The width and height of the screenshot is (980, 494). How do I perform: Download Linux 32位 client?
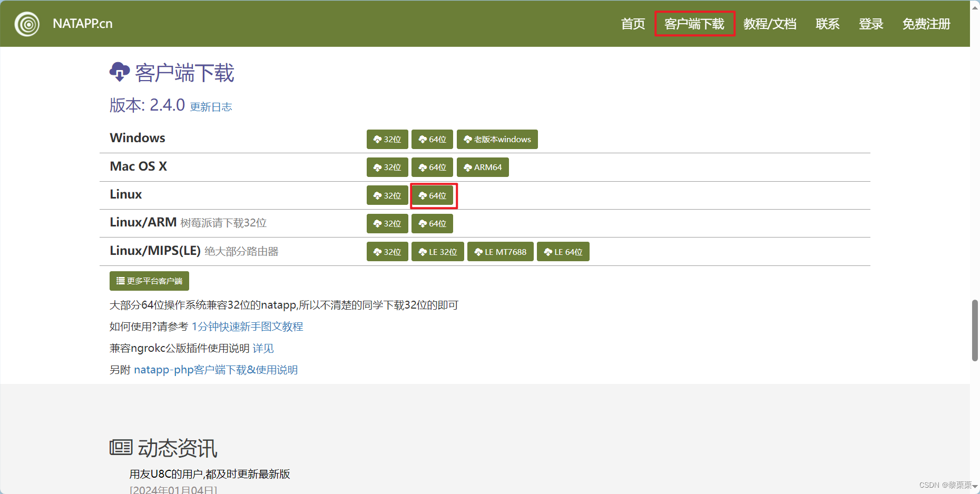(387, 196)
